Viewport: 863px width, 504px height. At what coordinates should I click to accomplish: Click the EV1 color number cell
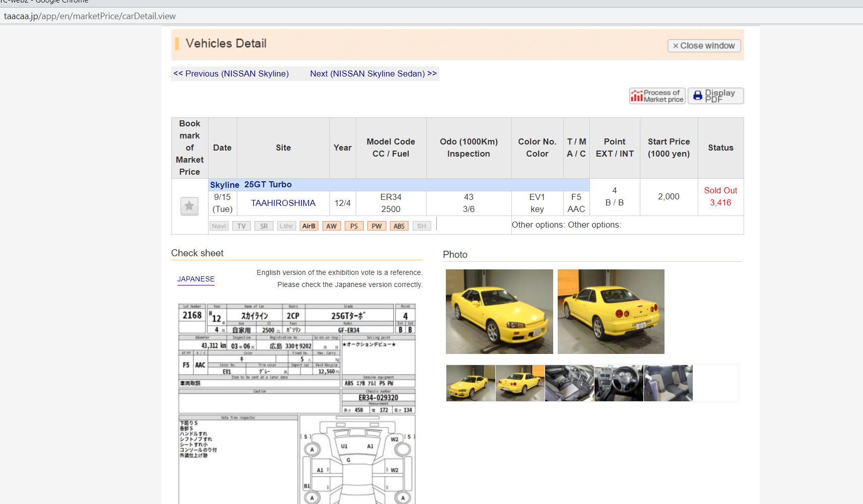click(537, 197)
